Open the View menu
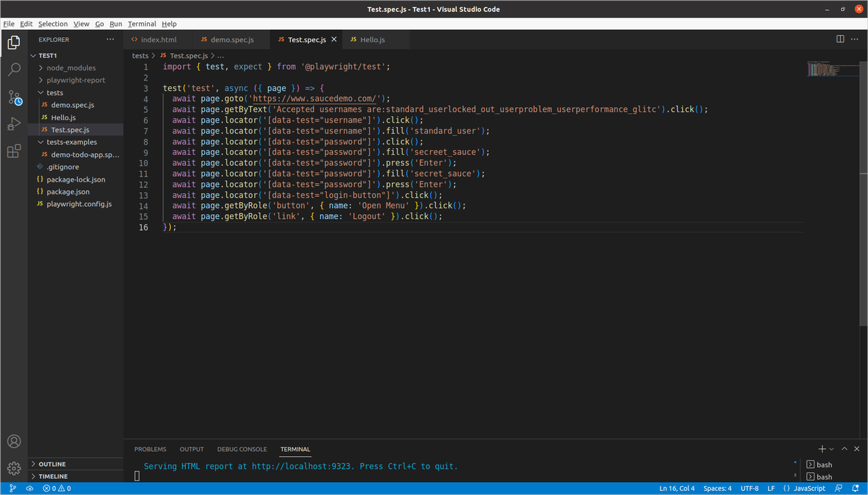Viewport: 868px width, 495px height. tap(81, 24)
